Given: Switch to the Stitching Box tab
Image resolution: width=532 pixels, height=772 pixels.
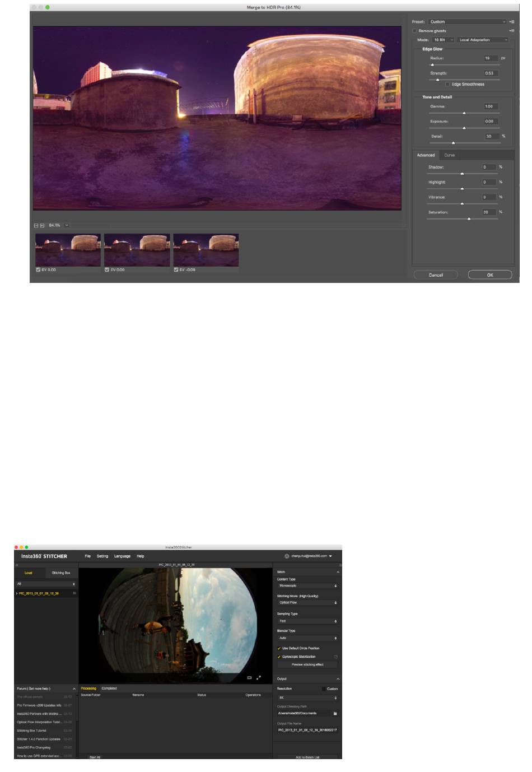Looking at the screenshot, I should tap(61, 573).
